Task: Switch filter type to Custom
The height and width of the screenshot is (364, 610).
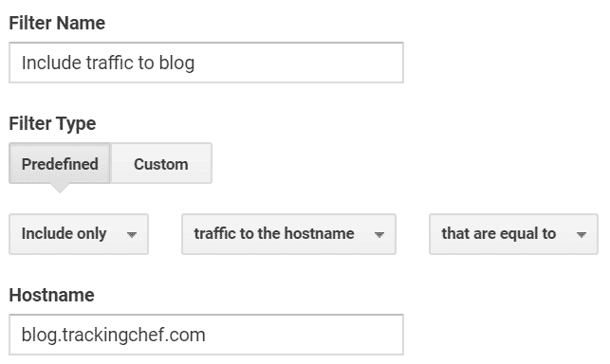Action: point(161,163)
